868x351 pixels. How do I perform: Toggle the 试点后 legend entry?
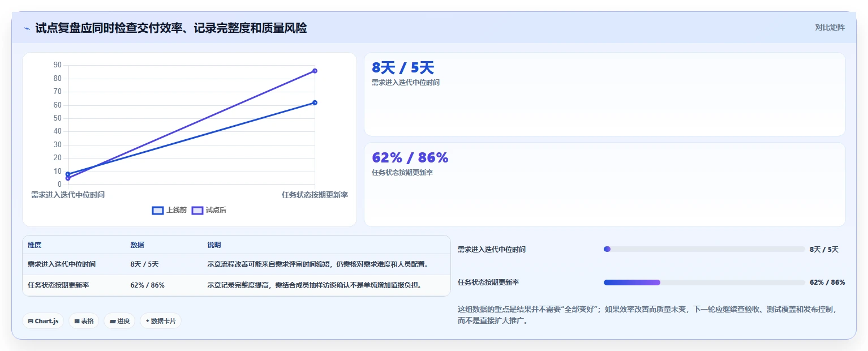click(209, 210)
